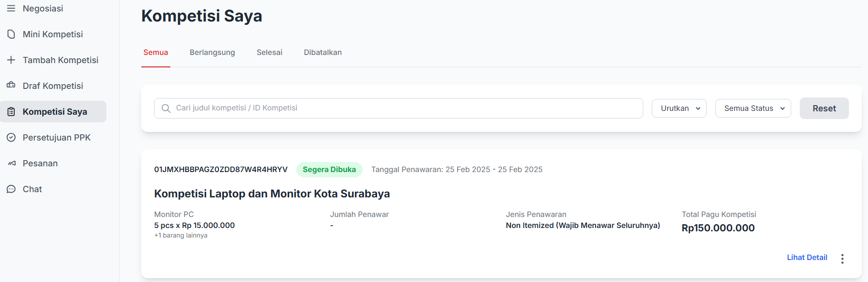
Task: Click the plus icon beside Tambah Kompetisi
Action: (x=11, y=60)
